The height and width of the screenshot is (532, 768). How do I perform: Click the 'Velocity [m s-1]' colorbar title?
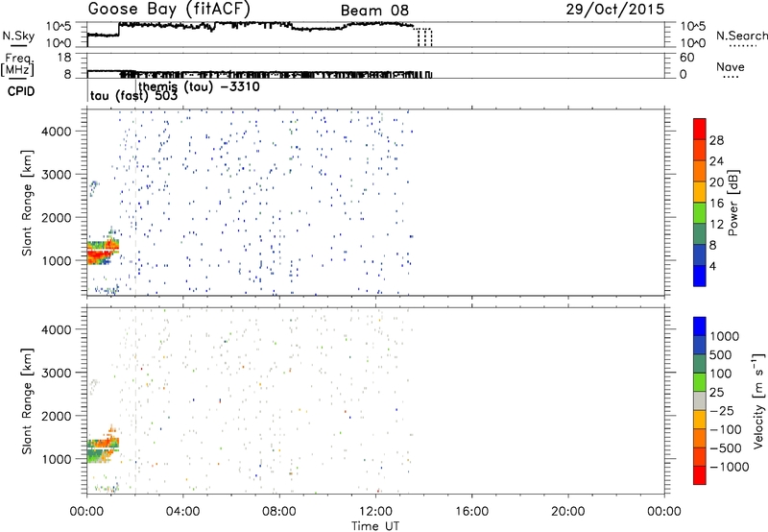[x=758, y=400]
